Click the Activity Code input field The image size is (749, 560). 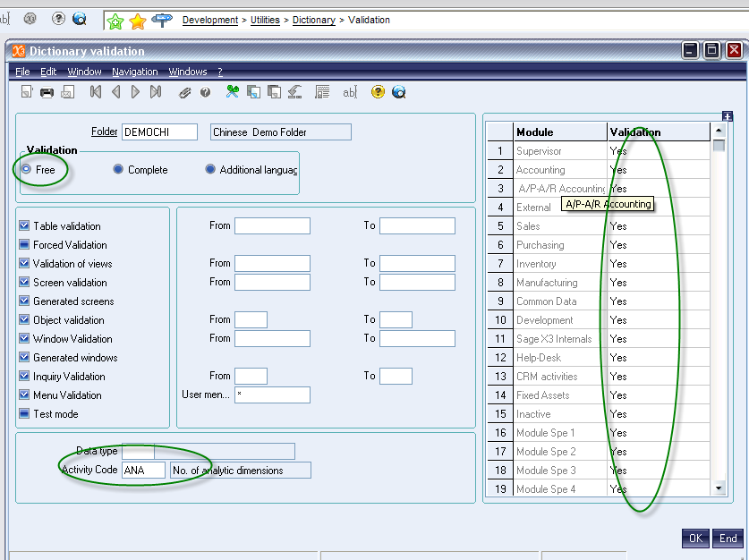143,471
